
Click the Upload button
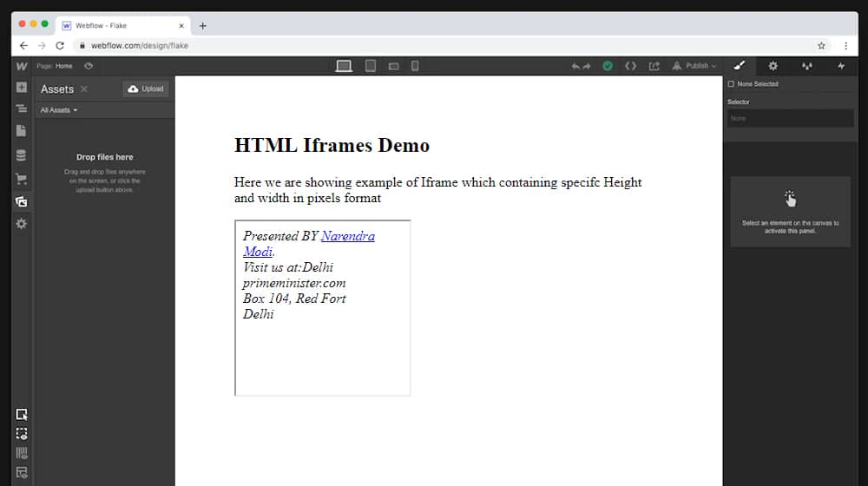pos(146,89)
